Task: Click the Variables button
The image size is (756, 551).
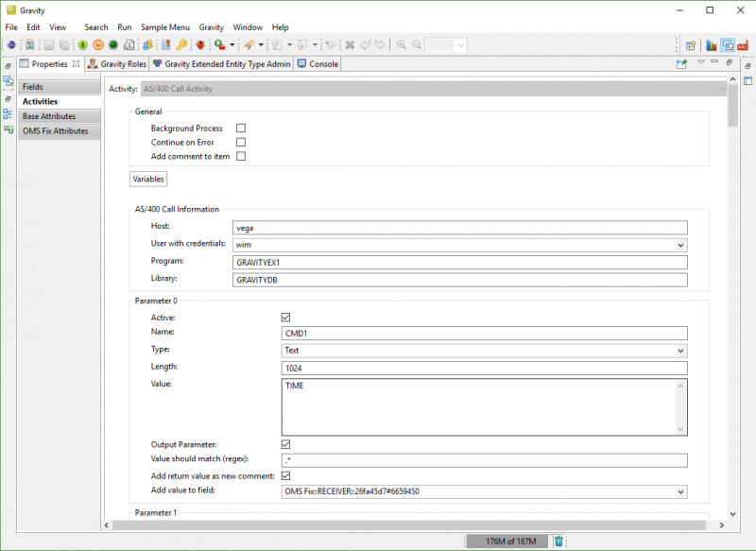Action: 148,179
